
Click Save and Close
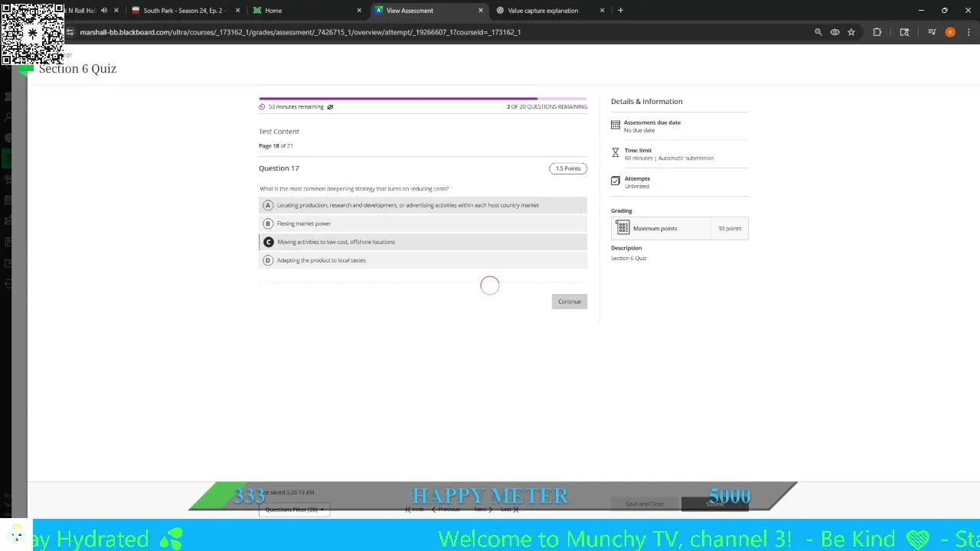(645, 504)
